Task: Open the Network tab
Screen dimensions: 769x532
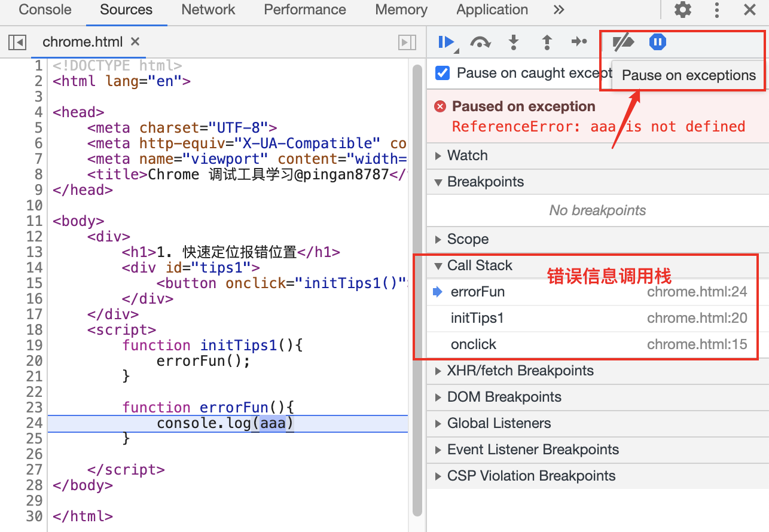Action: (208, 10)
